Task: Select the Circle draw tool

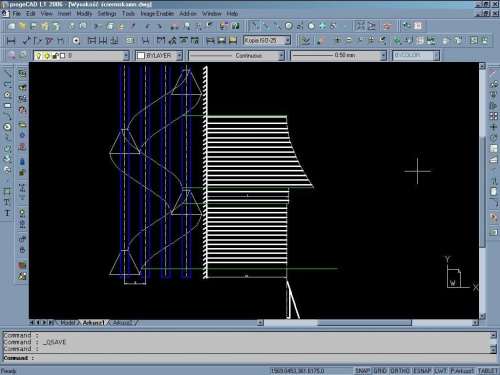Action: [x=7, y=127]
